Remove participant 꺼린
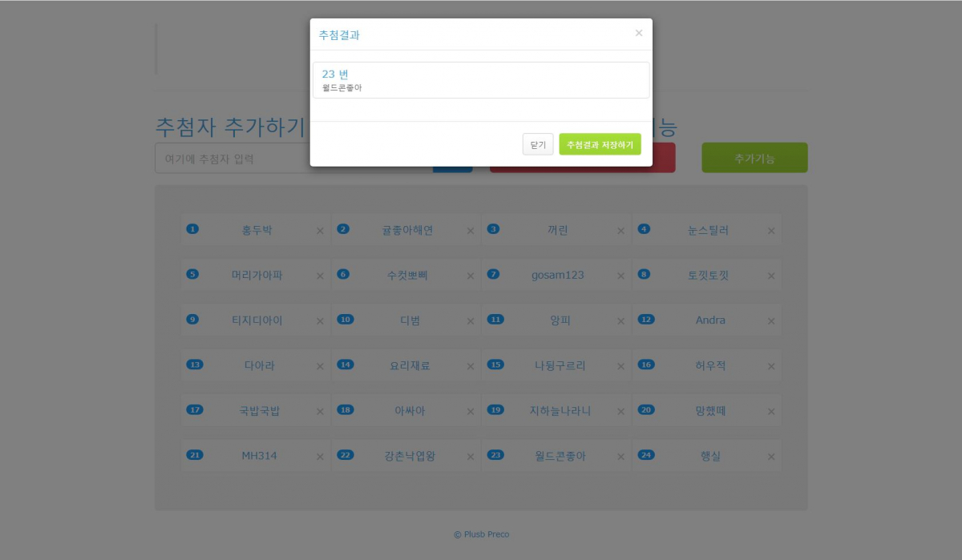 tap(620, 231)
